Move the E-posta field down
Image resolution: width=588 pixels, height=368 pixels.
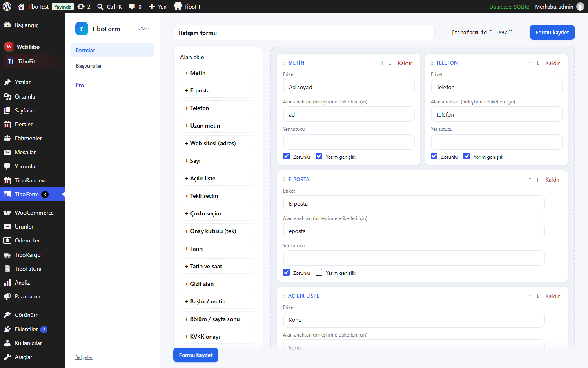coord(538,180)
